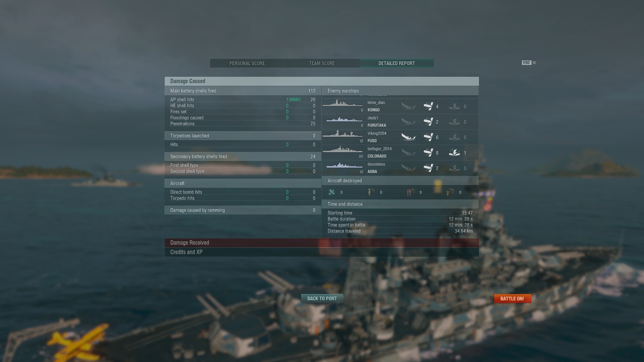The height and width of the screenshot is (362, 644).
Task: Select the KONGO ship silhouette thumbnail
Action: click(342, 103)
